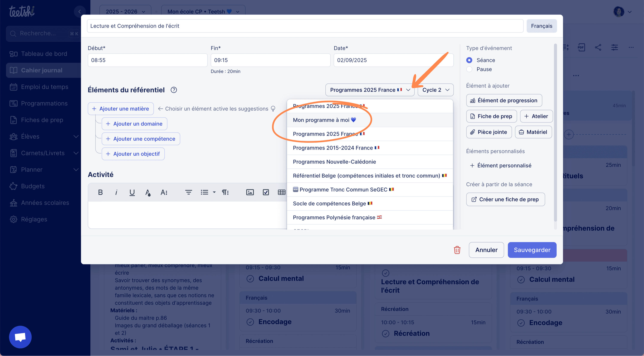Viewport: 644px width, 356px height.
Task: Expand the Carnets/Livrets sidebar section
Action: click(x=76, y=153)
